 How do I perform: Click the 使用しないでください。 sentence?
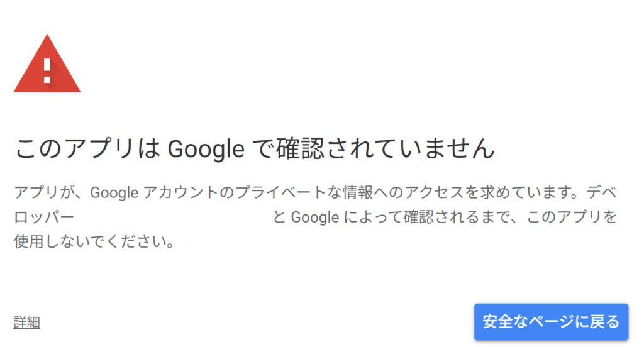pyautogui.click(x=94, y=241)
